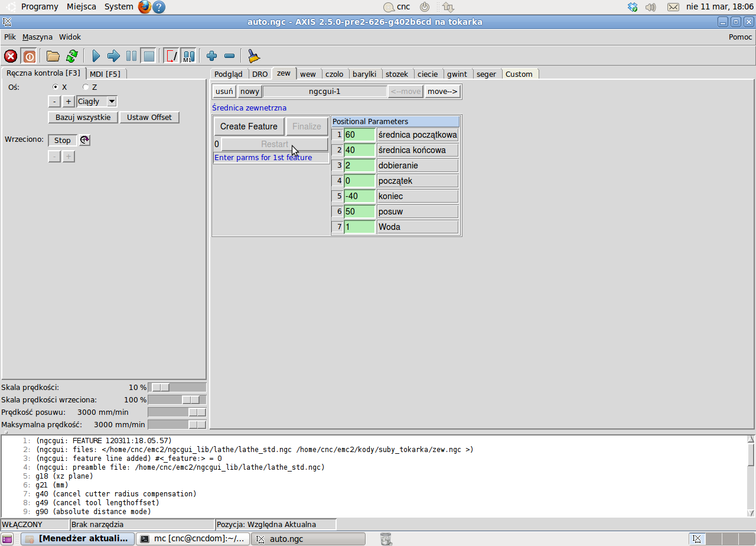Click the Prędkość posuwu slider
Screen dimensions: 756x546
tap(177, 412)
